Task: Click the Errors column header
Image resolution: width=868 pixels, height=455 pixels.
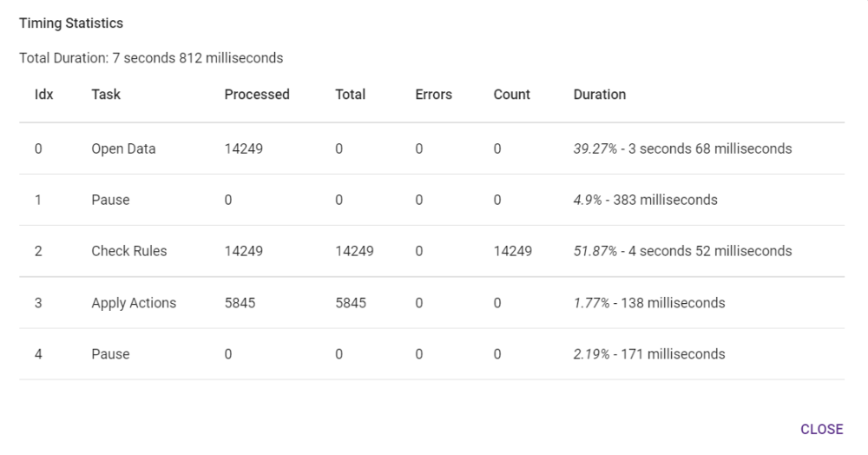Action: (433, 95)
